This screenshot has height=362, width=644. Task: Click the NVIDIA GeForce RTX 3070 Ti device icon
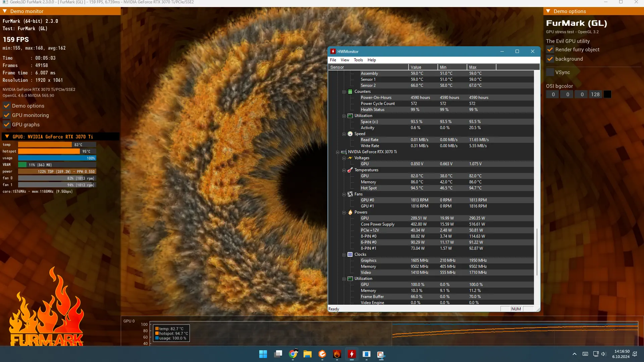click(344, 152)
